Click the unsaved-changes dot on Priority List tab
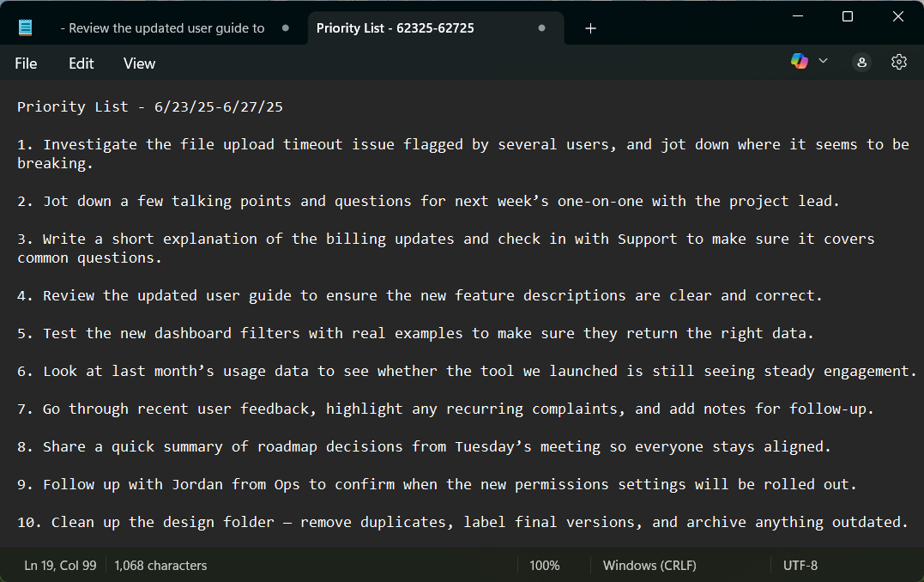 click(541, 27)
